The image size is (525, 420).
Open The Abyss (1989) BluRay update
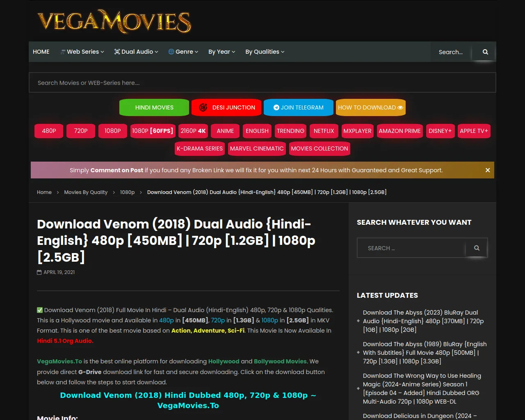click(425, 353)
